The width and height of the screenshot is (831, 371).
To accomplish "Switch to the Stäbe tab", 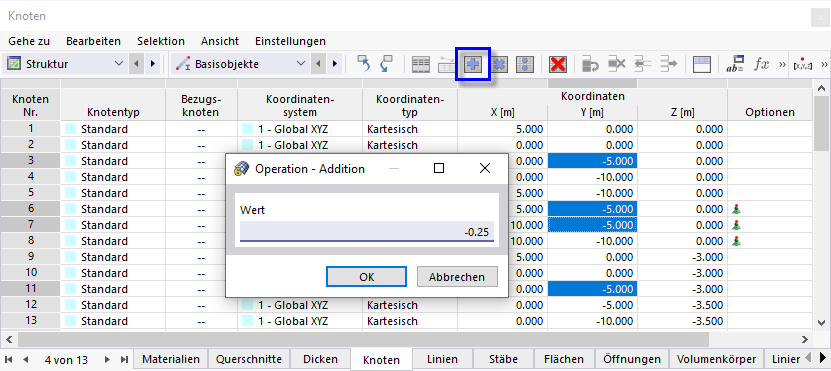I will pyautogui.click(x=503, y=359).
